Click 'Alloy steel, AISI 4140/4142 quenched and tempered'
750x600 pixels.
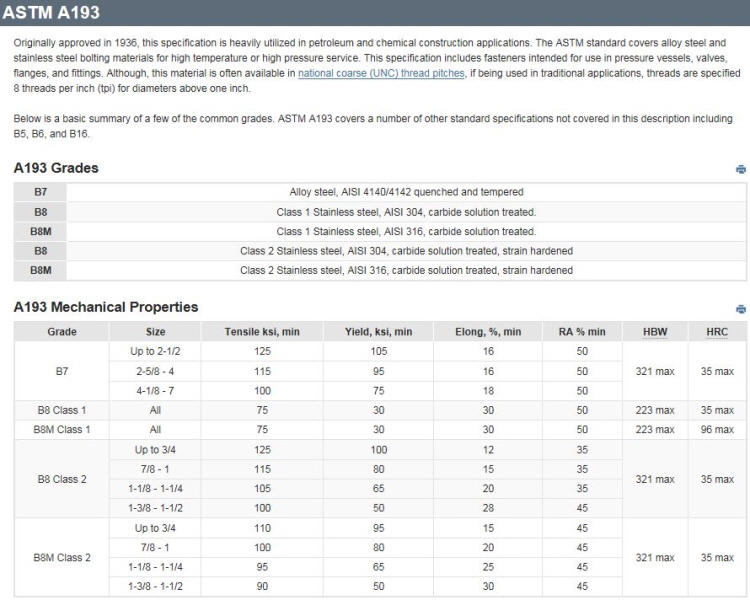[406, 192]
